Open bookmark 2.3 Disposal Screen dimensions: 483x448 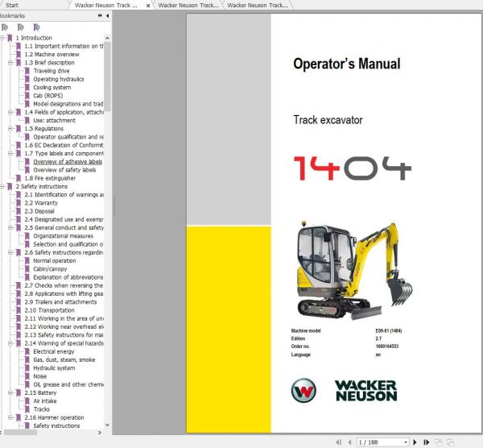click(x=39, y=211)
